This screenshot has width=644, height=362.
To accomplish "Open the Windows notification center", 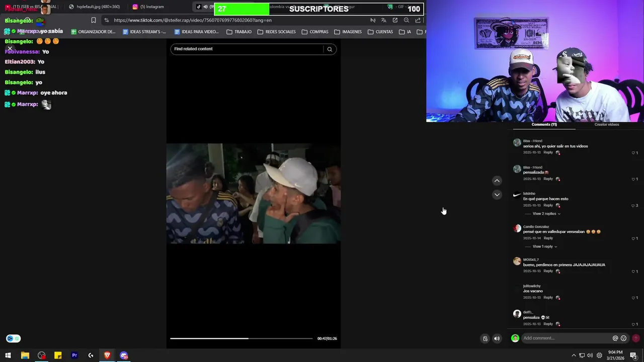I will coord(633,355).
